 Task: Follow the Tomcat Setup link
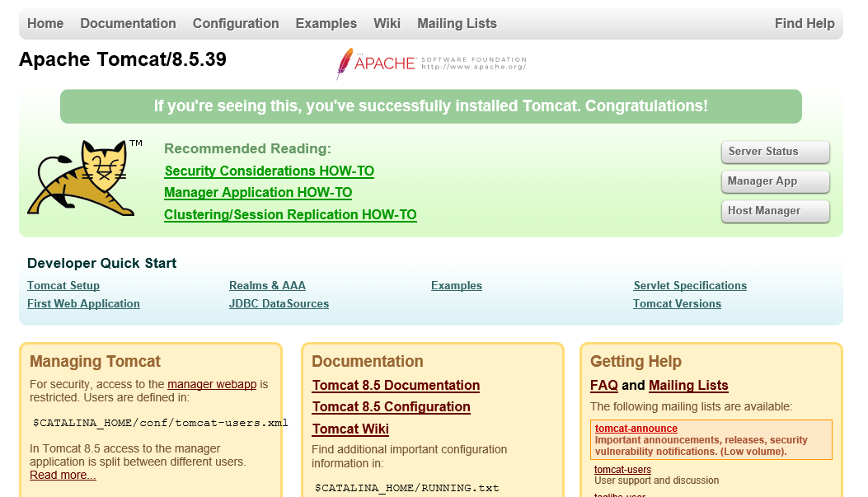[x=63, y=285]
